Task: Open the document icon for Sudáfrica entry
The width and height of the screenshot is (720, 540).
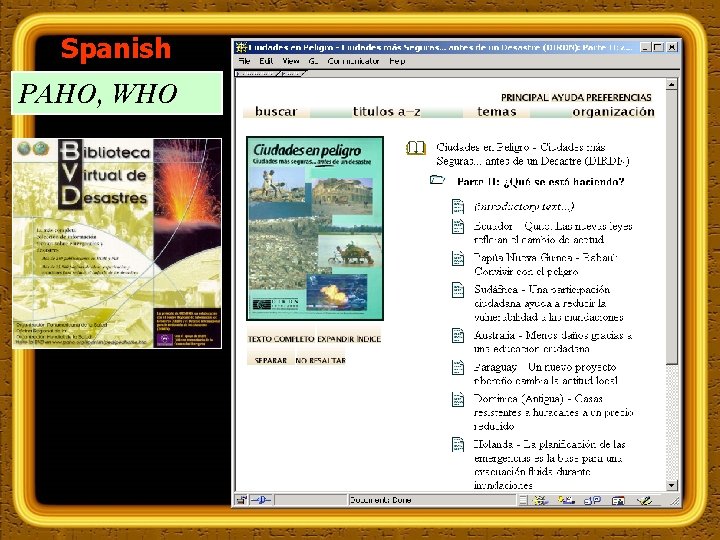Action: (458, 290)
